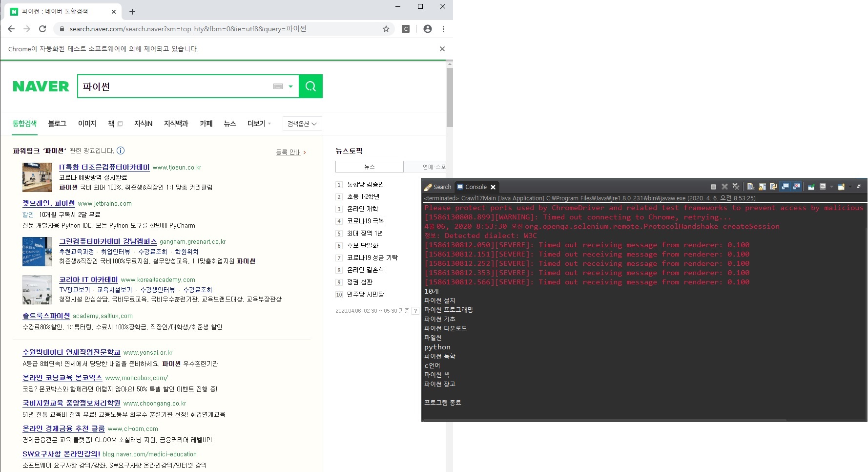The image size is (868, 472).
Task: Expand Open Console dropdown arrow
Action: click(x=850, y=187)
